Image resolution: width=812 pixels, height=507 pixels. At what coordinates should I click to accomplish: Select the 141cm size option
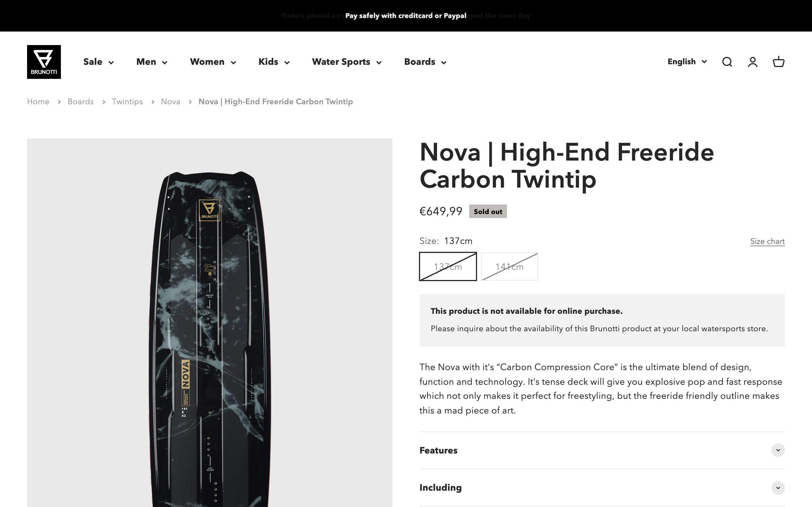[509, 266]
